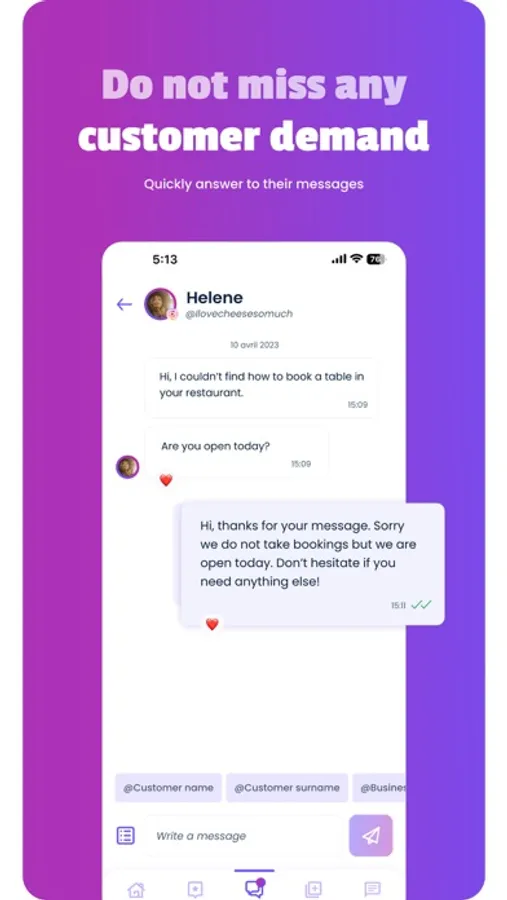Insert the partially visible @Business tag

click(x=379, y=788)
